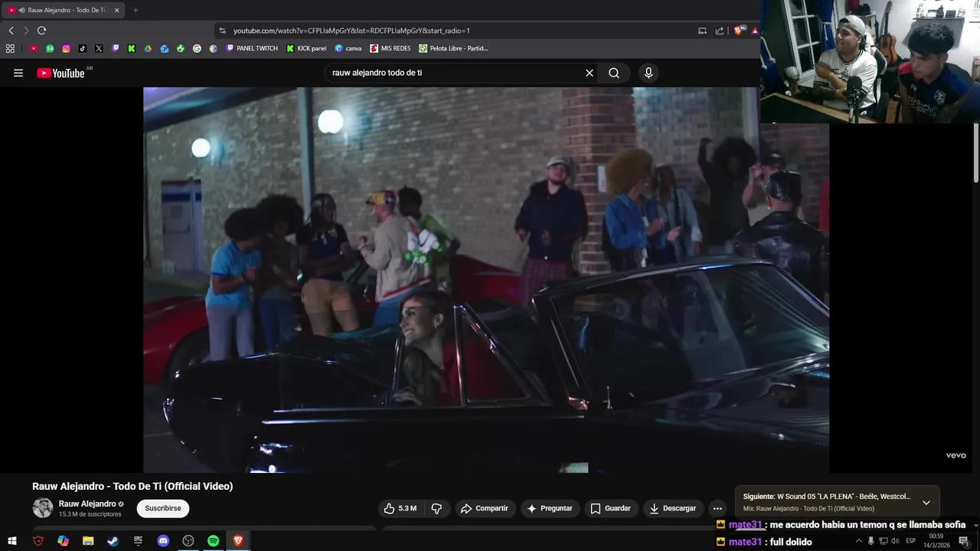Open the YouTube hamburger guide menu

pyautogui.click(x=18, y=73)
